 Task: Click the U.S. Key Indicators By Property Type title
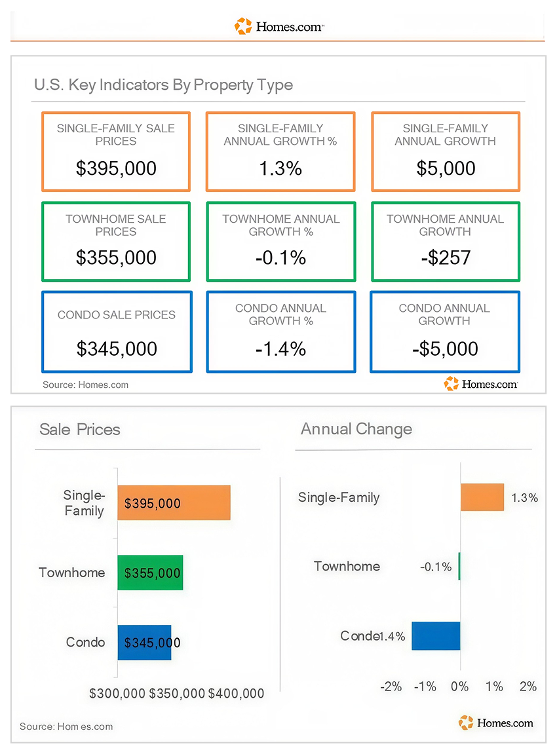point(163,85)
